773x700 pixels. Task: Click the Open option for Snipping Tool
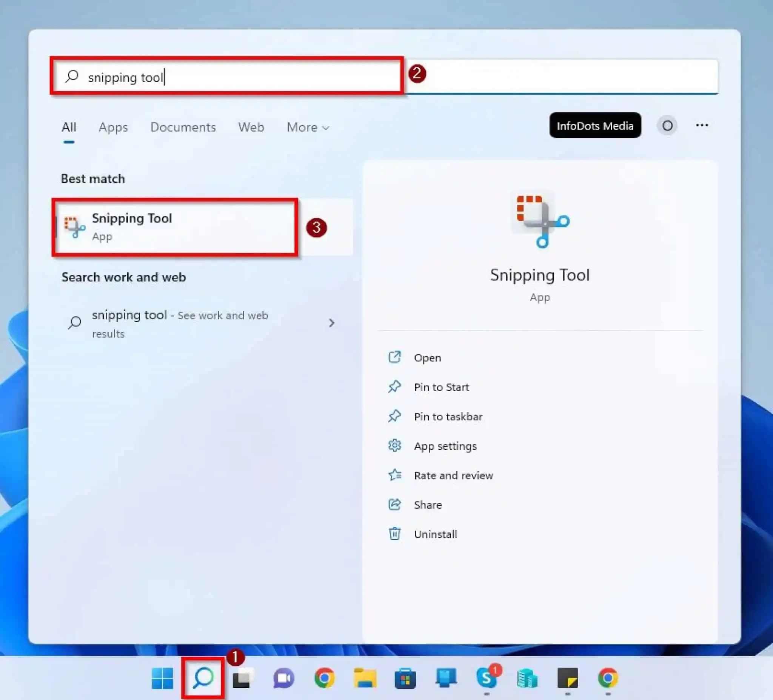pyautogui.click(x=427, y=357)
